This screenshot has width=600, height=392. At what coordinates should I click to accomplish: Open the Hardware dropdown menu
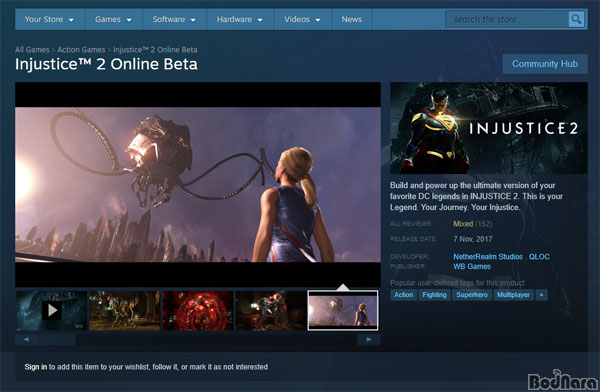coord(240,19)
